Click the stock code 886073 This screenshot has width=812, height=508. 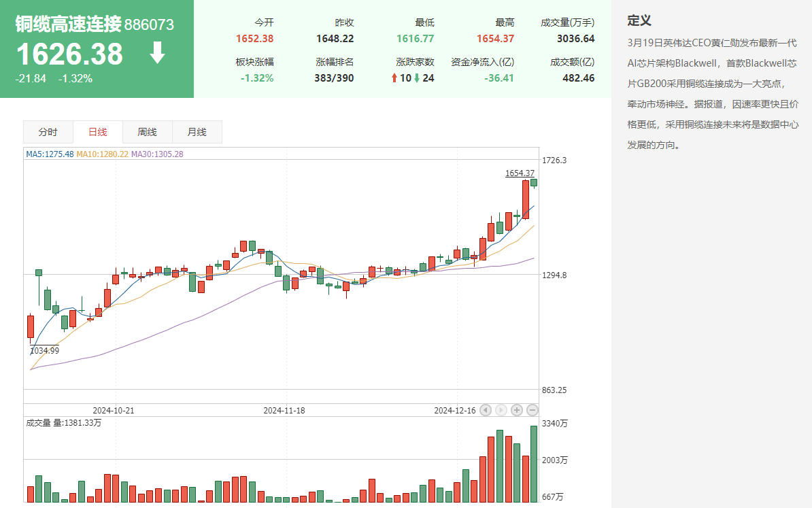click(x=150, y=24)
